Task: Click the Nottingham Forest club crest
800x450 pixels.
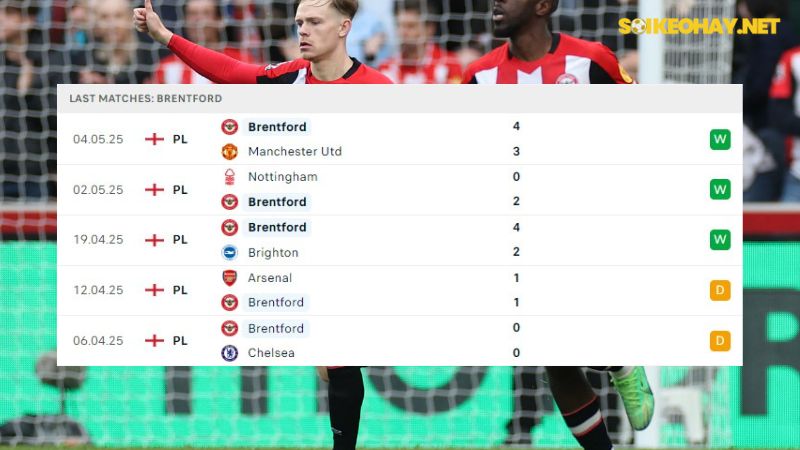Action: tap(230, 177)
